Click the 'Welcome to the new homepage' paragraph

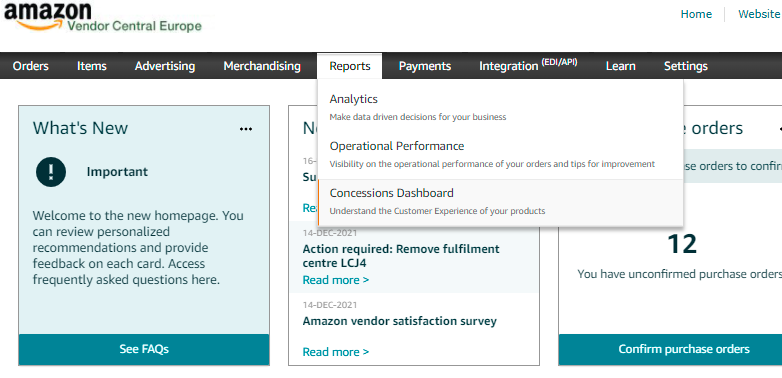[138, 248]
